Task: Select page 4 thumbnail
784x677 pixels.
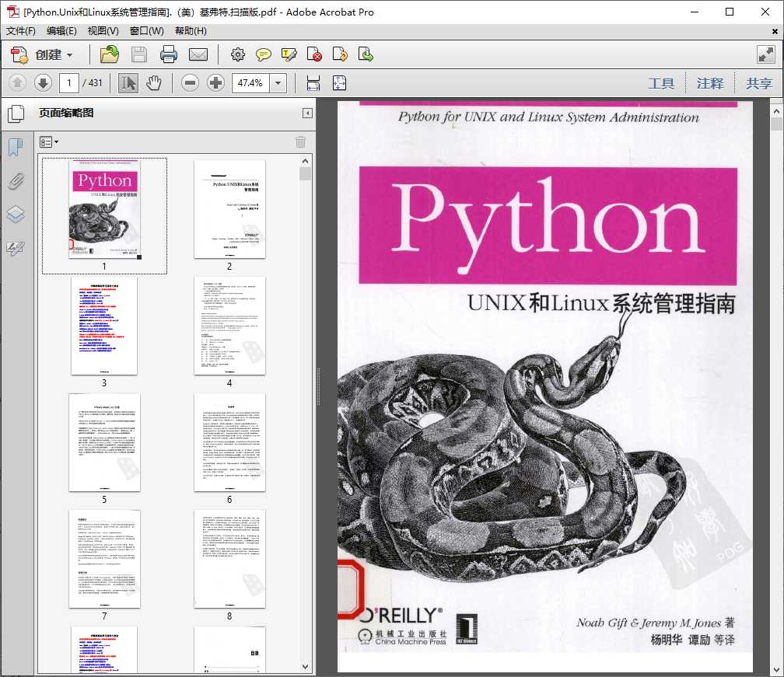Action: (x=229, y=325)
